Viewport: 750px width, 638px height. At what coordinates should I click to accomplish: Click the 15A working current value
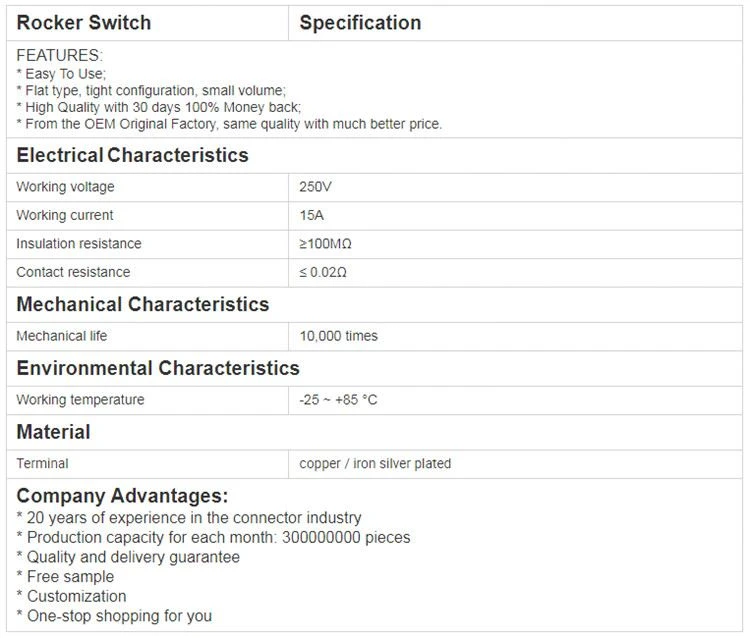pos(312,215)
